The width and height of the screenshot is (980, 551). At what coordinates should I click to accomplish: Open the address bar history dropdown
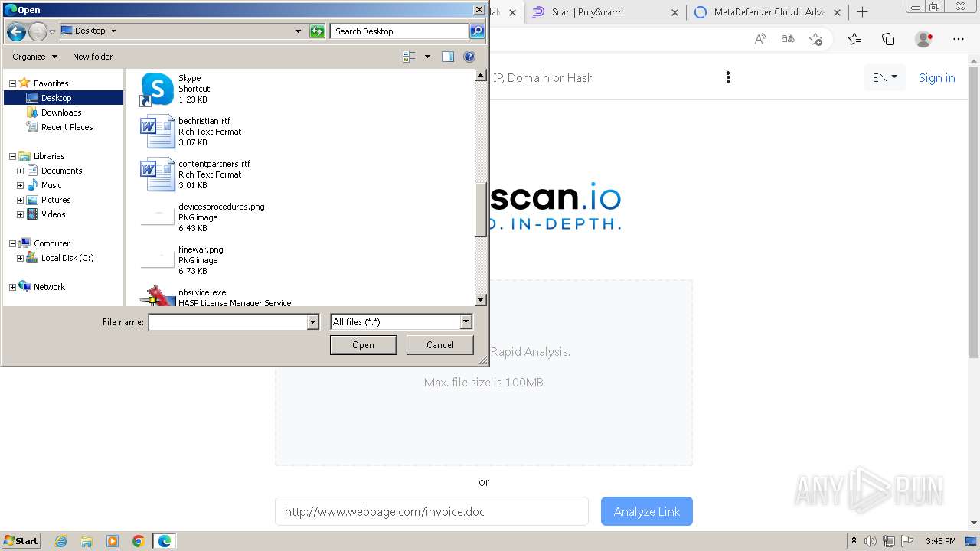(x=298, y=31)
